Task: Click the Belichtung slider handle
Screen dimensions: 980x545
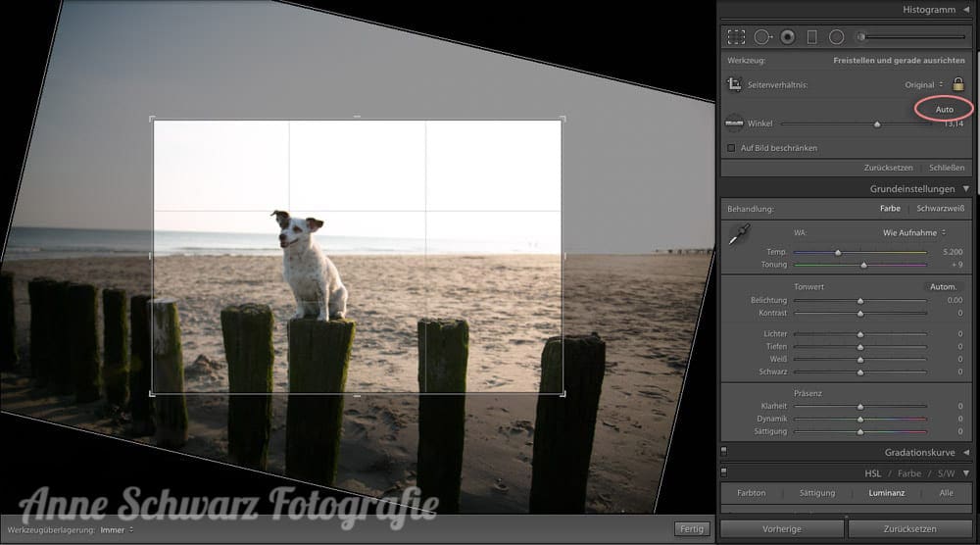Action: click(860, 301)
